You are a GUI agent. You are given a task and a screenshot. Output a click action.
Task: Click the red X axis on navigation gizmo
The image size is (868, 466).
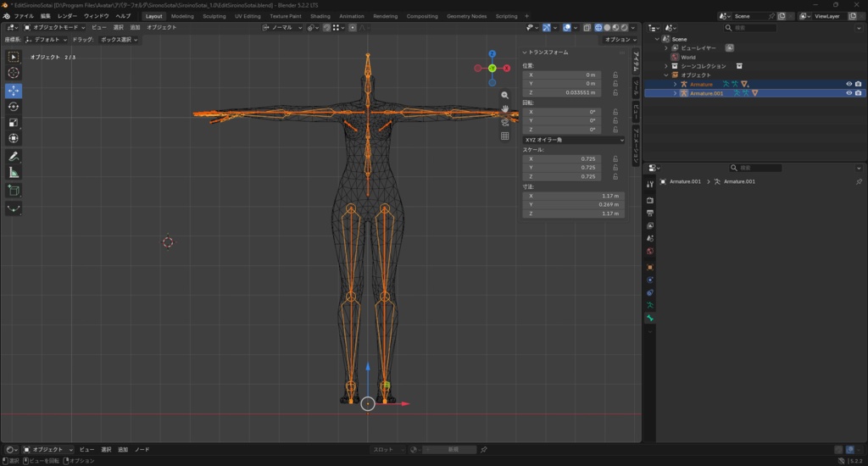click(x=507, y=68)
